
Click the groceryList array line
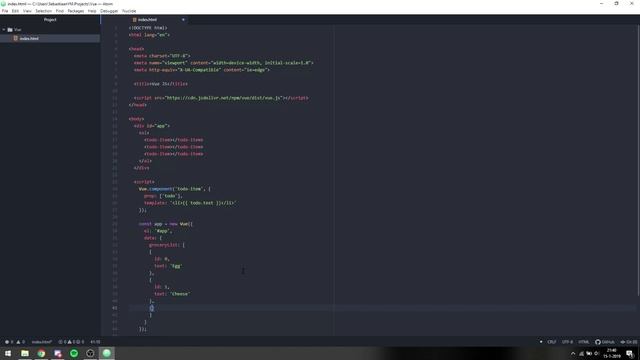click(167, 245)
